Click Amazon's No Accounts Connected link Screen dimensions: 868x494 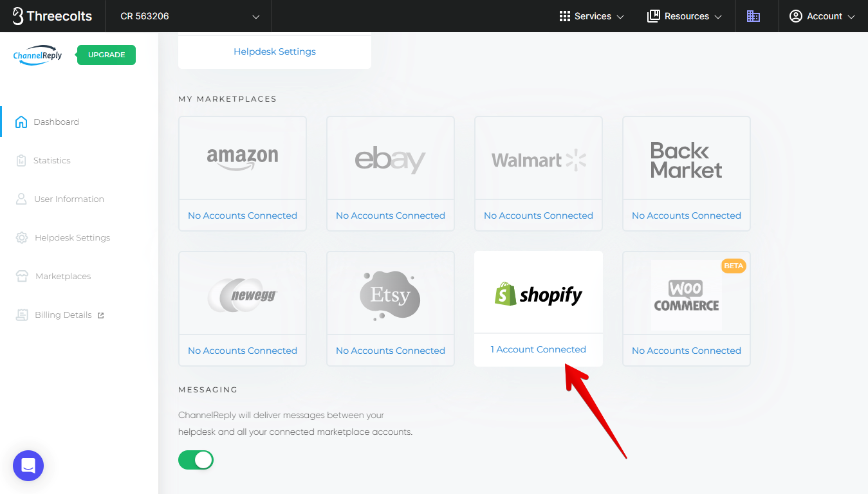243,215
